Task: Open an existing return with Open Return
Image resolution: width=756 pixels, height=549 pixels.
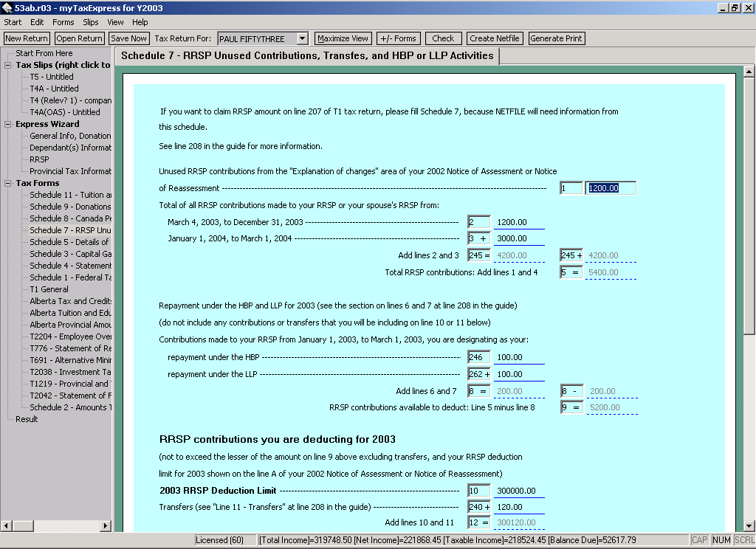Action: (x=79, y=38)
